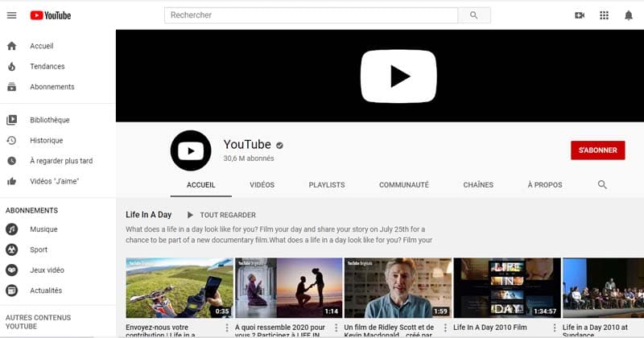Open the hamburger guide menu
The width and height of the screenshot is (644, 338).
(x=11, y=15)
